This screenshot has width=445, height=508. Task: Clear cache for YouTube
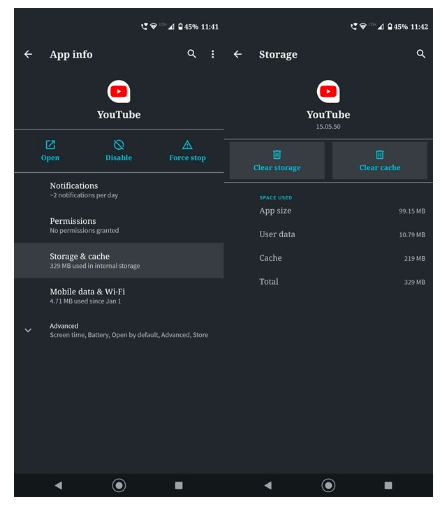pyautogui.click(x=380, y=160)
